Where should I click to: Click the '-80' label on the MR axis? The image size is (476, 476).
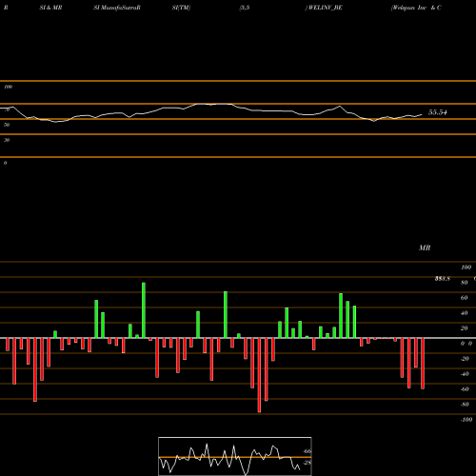pyautogui.click(x=465, y=405)
